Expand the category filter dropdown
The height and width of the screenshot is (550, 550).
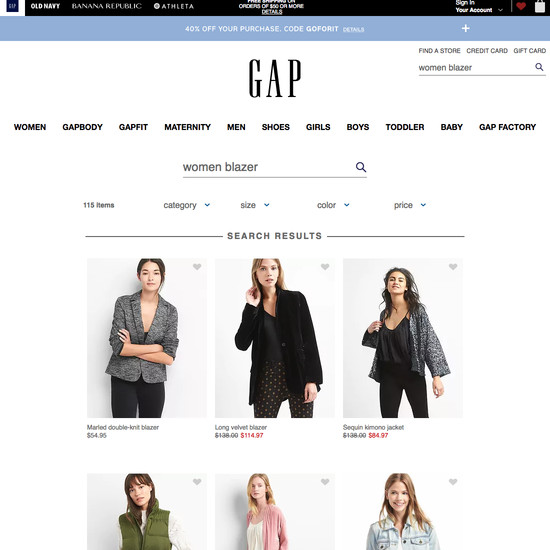[x=187, y=205]
